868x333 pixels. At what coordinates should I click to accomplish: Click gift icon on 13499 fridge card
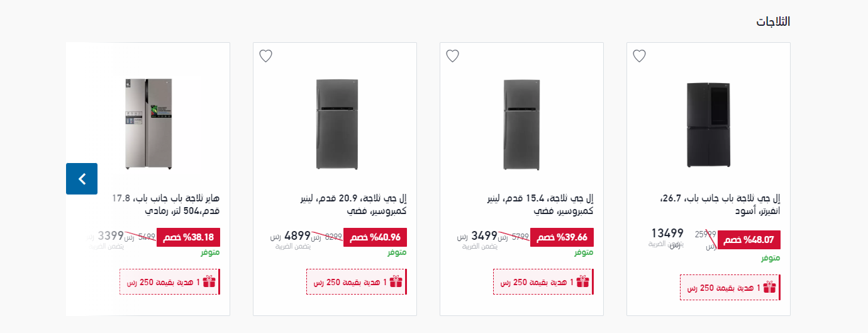point(770,287)
